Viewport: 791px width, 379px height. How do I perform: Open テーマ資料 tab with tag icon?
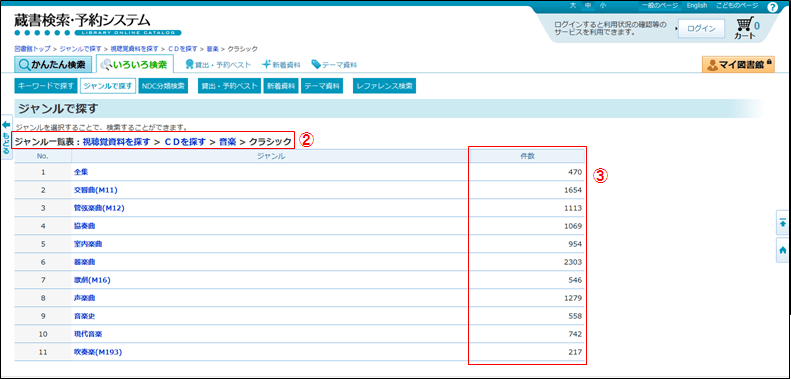(334, 65)
